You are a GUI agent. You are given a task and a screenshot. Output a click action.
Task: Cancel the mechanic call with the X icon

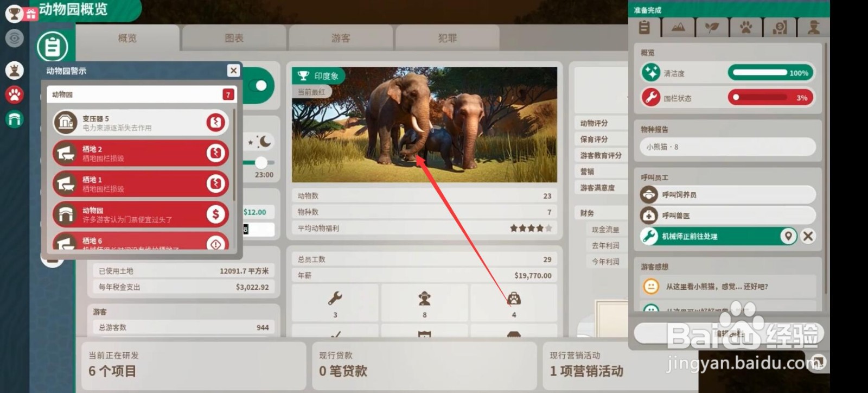pyautogui.click(x=808, y=236)
